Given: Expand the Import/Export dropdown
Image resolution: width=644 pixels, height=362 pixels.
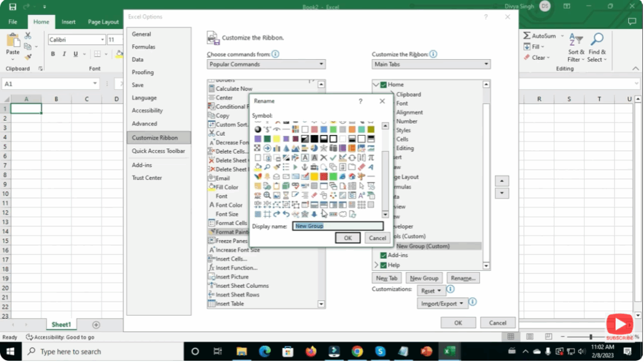Looking at the screenshot, I should pos(442,304).
